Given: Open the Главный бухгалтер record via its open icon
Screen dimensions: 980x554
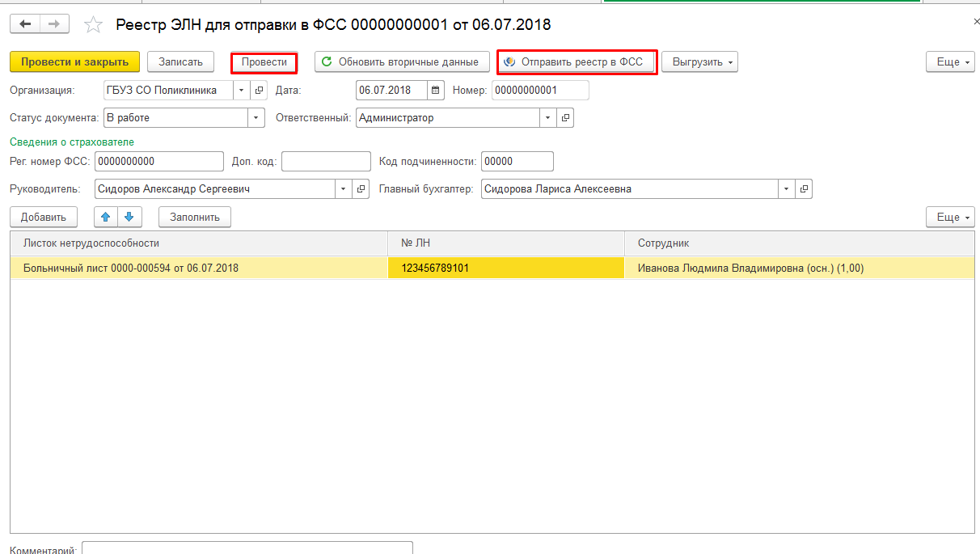Looking at the screenshot, I should pos(804,189).
